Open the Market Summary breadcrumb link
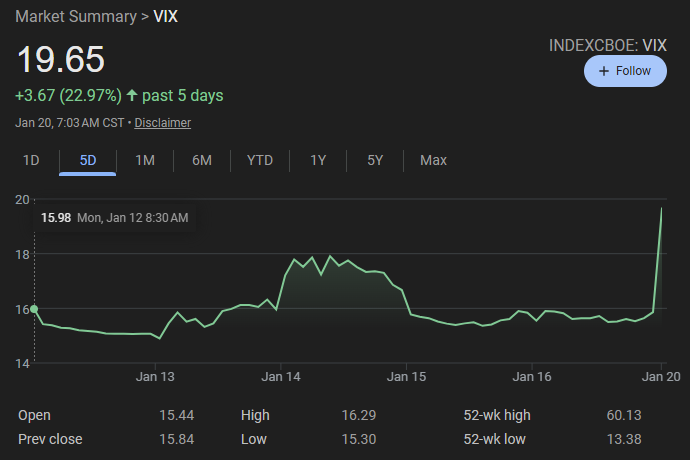Screen dimensions: 690x460 76,17
